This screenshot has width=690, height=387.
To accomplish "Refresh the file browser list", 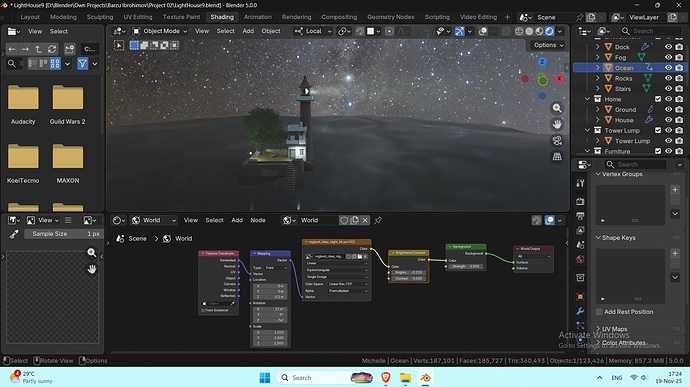I will [x=52, y=49].
